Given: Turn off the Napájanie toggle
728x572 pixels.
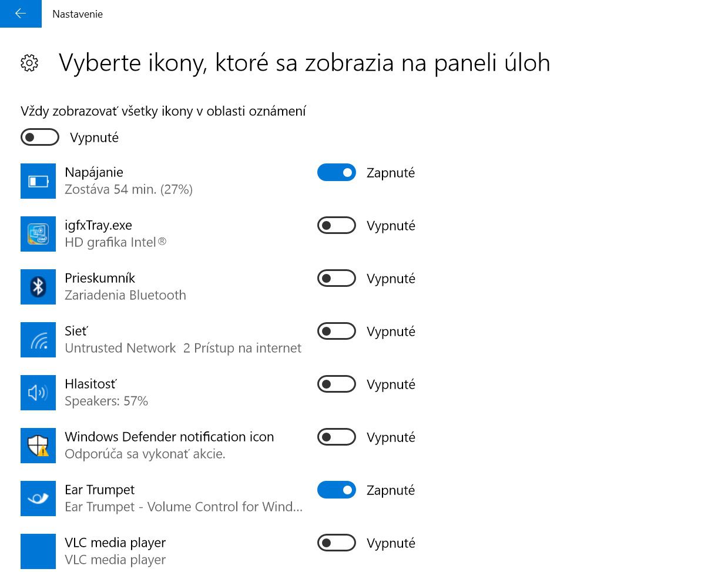Looking at the screenshot, I should point(337,172).
